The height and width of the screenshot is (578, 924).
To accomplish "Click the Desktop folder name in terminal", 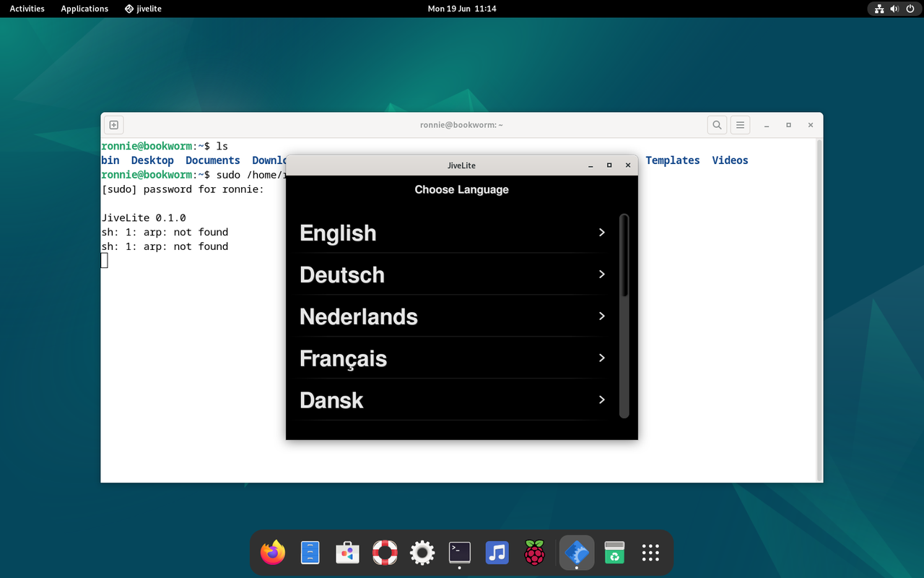I will tap(152, 160).
